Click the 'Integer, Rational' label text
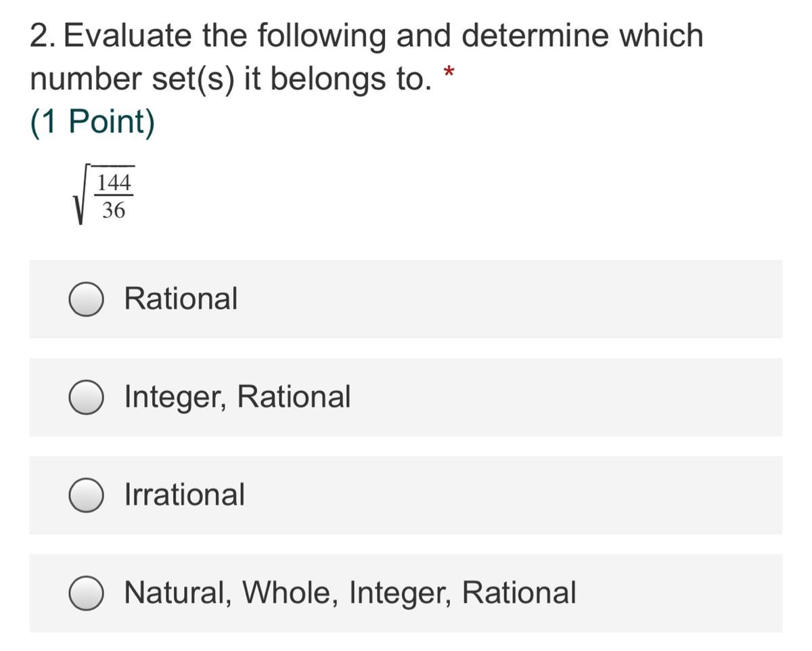 [x=237, y=397]
